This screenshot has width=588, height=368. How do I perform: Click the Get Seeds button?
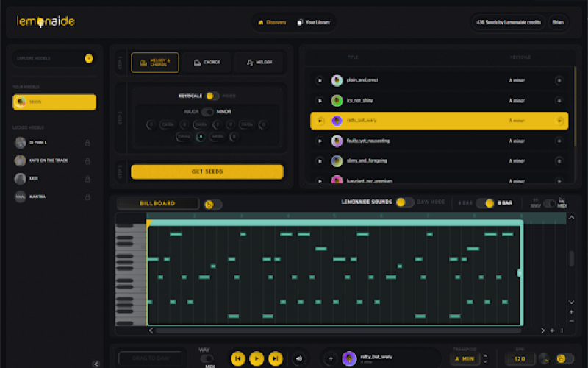(207, 171)
